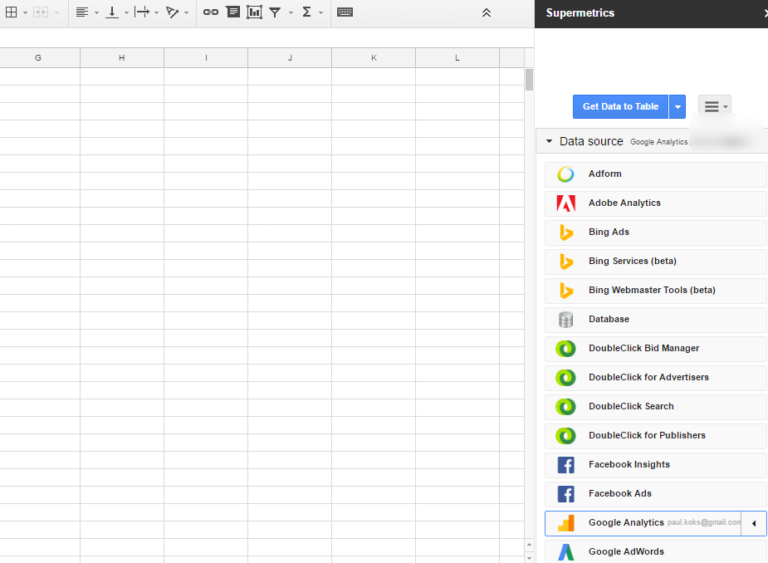Open borders dropdown arrow
This screenshot has width=768, height=563.
pyautogui.click(x=25, y=13)
